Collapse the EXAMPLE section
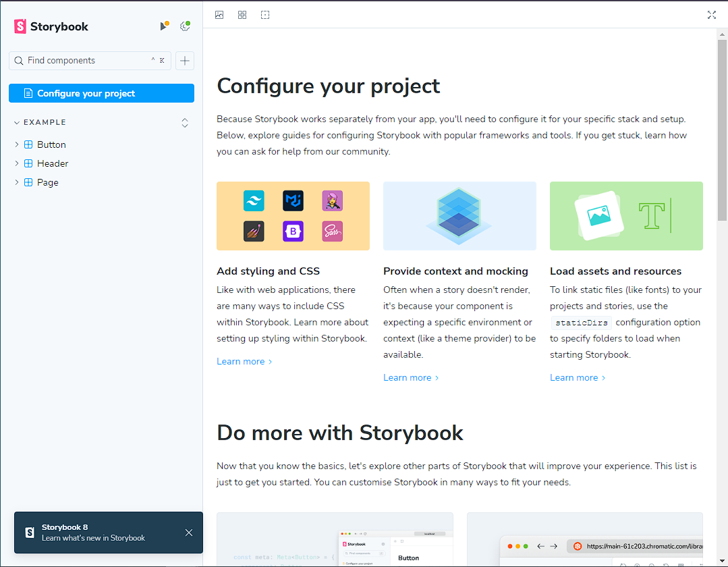The width and height of the screenshot is (728, 567). coord(40,122)
